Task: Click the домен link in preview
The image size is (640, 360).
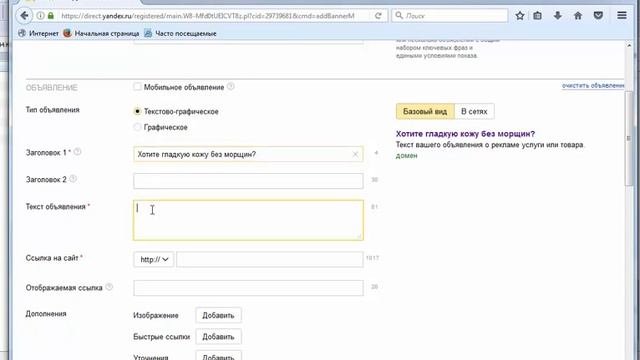Action: coord(407,156)
